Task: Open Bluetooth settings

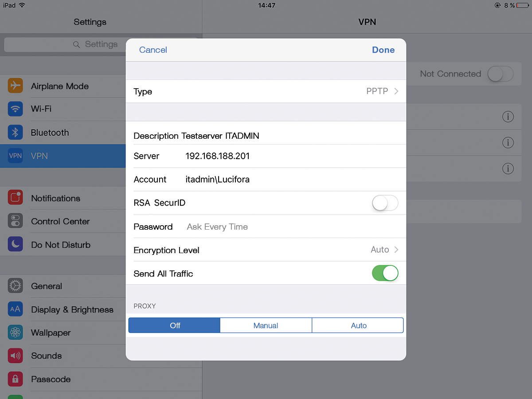Action: 50,133
